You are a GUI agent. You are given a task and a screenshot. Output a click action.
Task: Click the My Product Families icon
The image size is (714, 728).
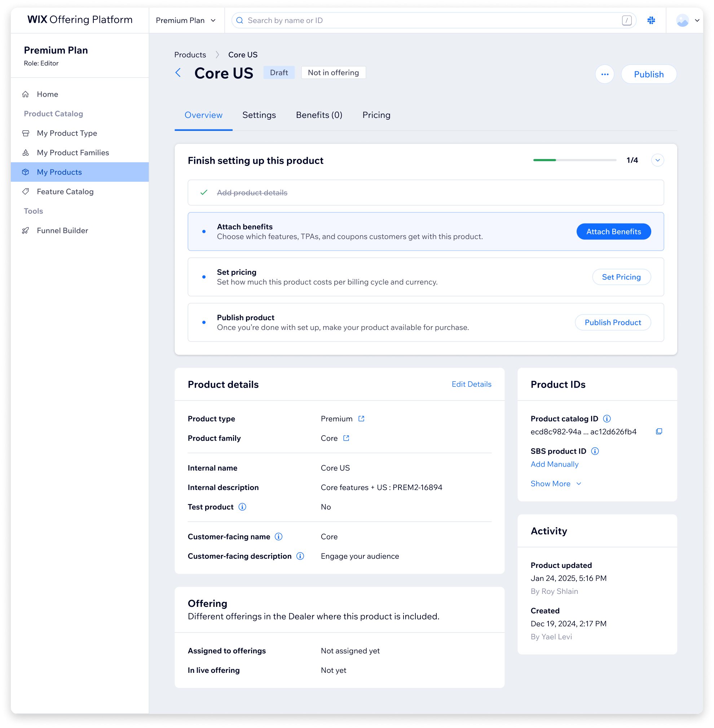[x=26, y=153]
